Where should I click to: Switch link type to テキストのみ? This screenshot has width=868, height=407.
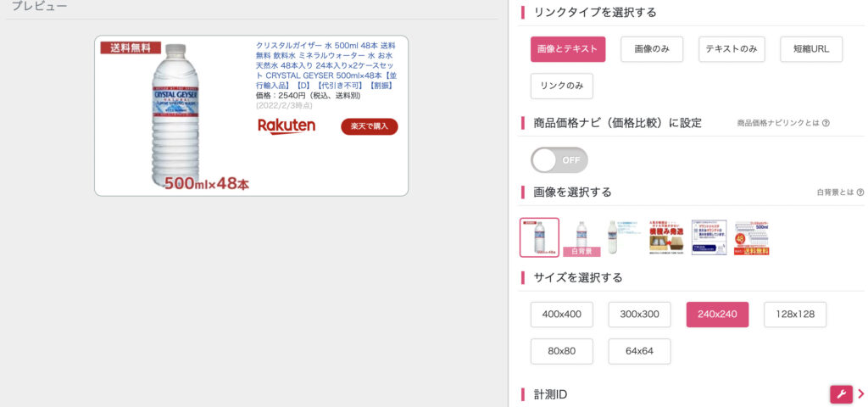coord(732,49)
